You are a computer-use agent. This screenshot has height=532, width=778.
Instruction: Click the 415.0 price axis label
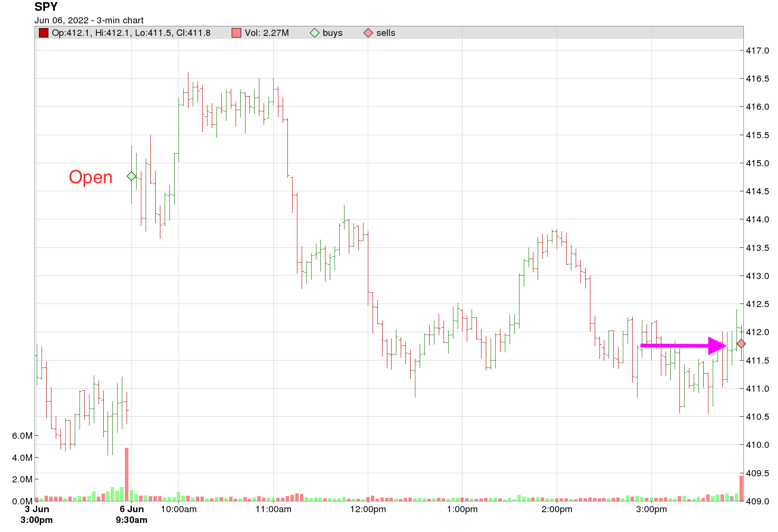coord(758,163)
